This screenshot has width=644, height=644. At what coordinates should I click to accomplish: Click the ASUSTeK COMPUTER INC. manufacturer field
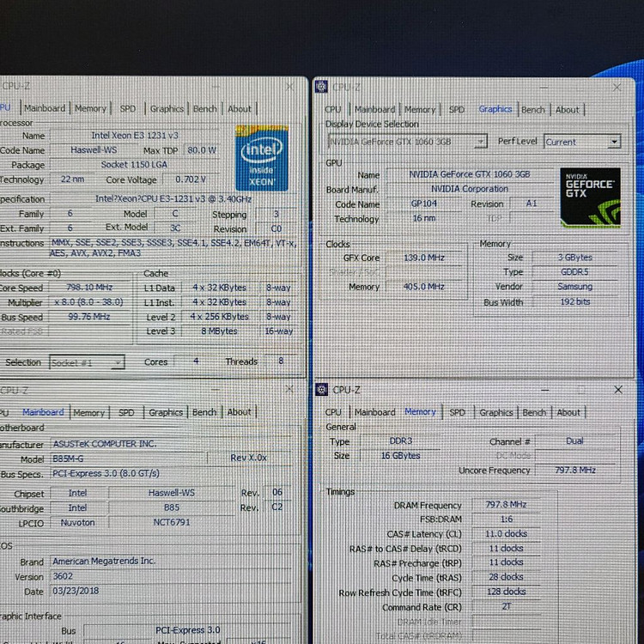171,444
